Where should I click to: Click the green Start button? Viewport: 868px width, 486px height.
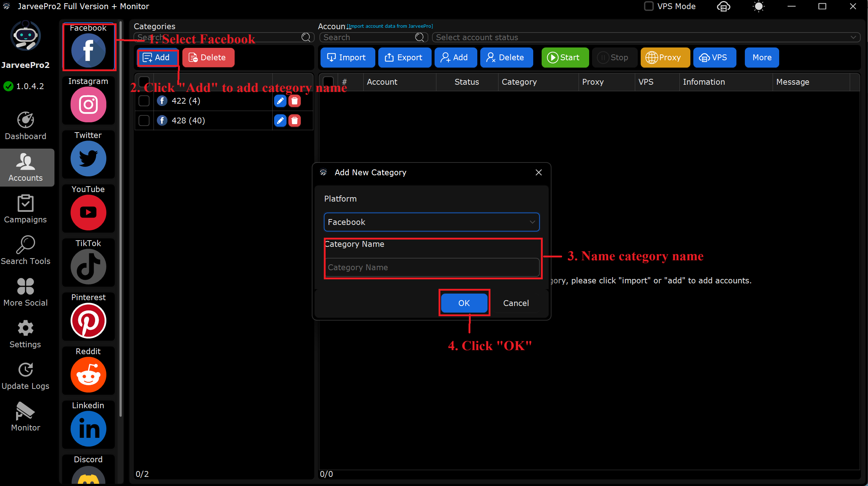[565, 57]
